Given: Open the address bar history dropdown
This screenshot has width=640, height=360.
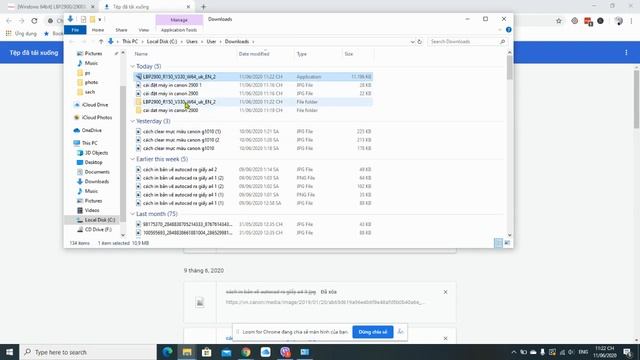Looking at the screenshot, I should point(412,42).
